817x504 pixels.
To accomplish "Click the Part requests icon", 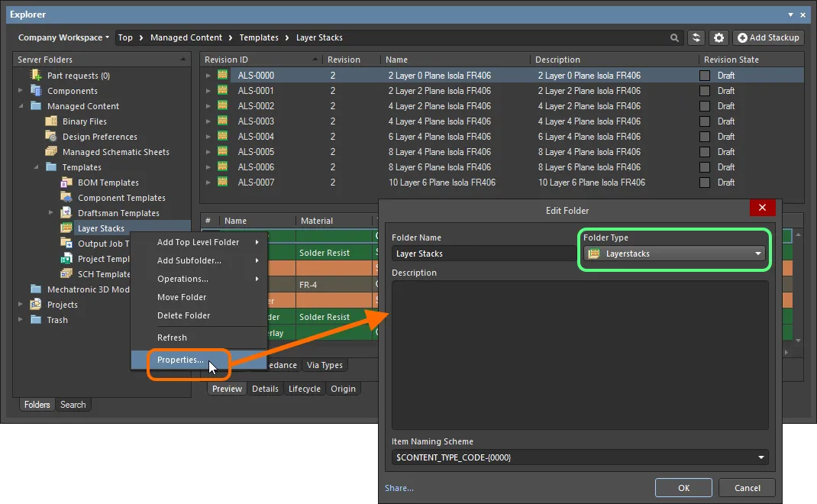I will coord(36,75).
